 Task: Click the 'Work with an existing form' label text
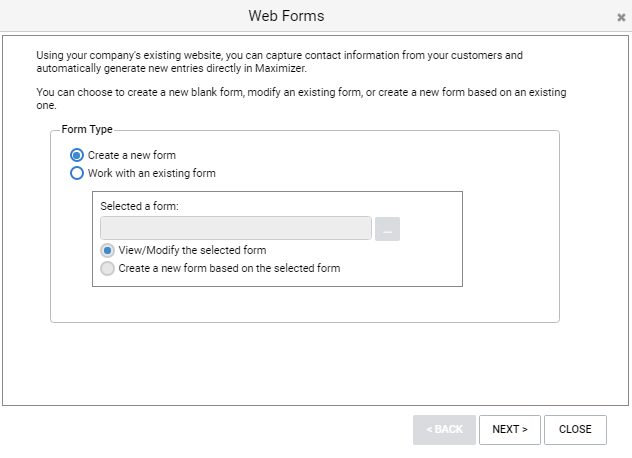tap(152, 173)
